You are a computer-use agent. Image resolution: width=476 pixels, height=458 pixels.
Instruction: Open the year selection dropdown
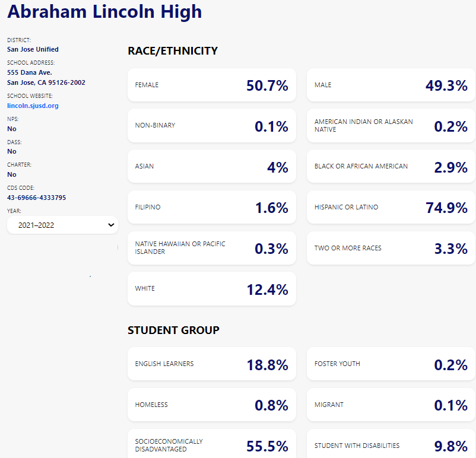pyautogui.click(x=62, y=225)
